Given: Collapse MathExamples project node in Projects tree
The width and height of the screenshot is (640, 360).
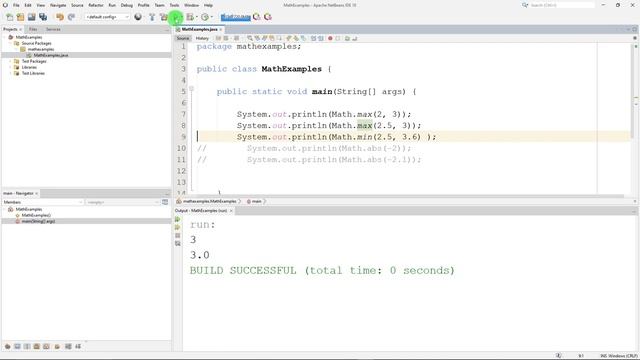Looking at the screenshot, I should point(5,37).
